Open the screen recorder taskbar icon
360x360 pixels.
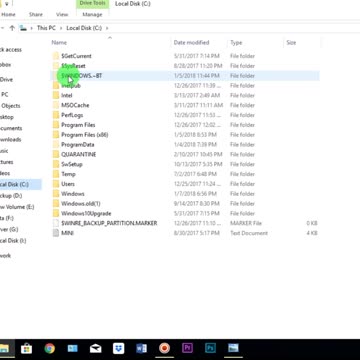[x=164, y=348]
